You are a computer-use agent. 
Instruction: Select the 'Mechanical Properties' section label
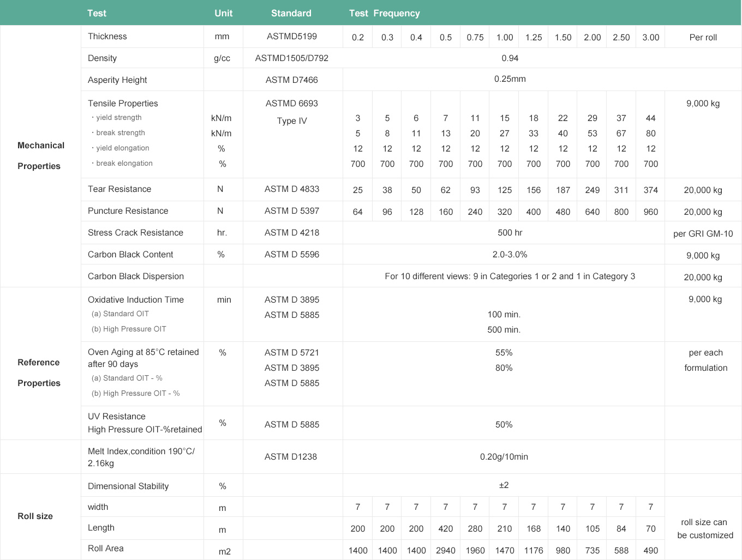point(40,155)
